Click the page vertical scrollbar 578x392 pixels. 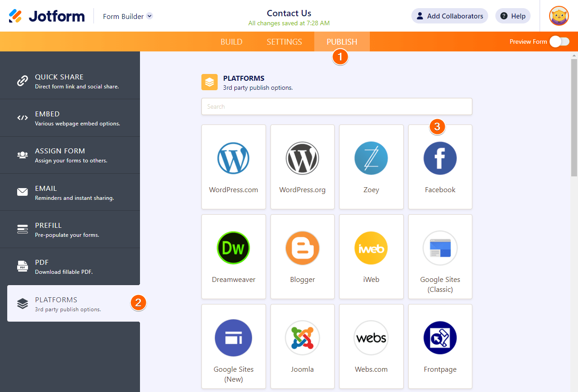[x=574, y=117]
